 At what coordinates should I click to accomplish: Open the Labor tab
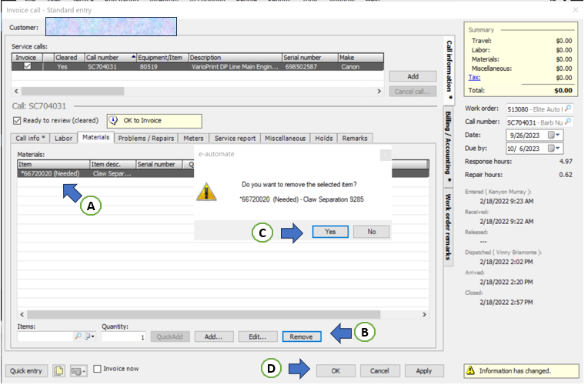[x=63, y=138]
